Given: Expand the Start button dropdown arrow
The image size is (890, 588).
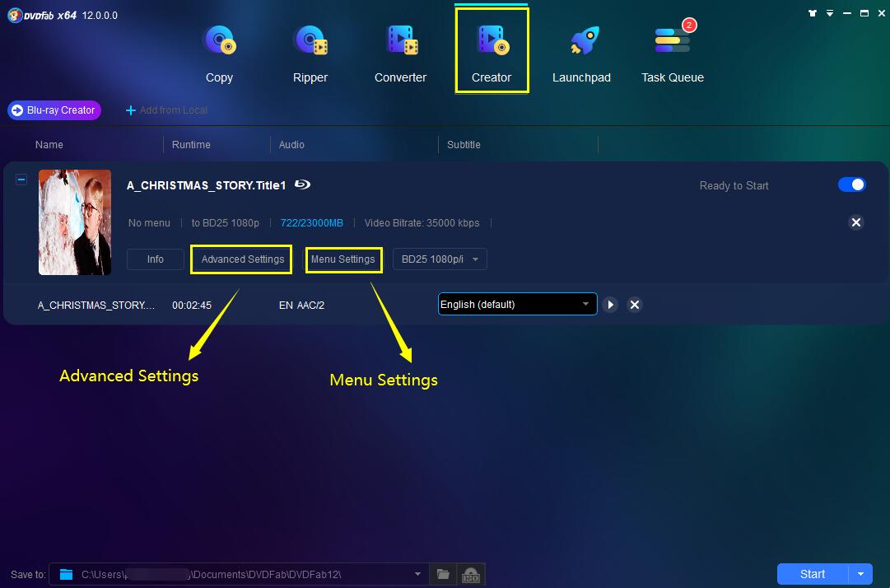Looking at the screenshot, I should point(860,574).
